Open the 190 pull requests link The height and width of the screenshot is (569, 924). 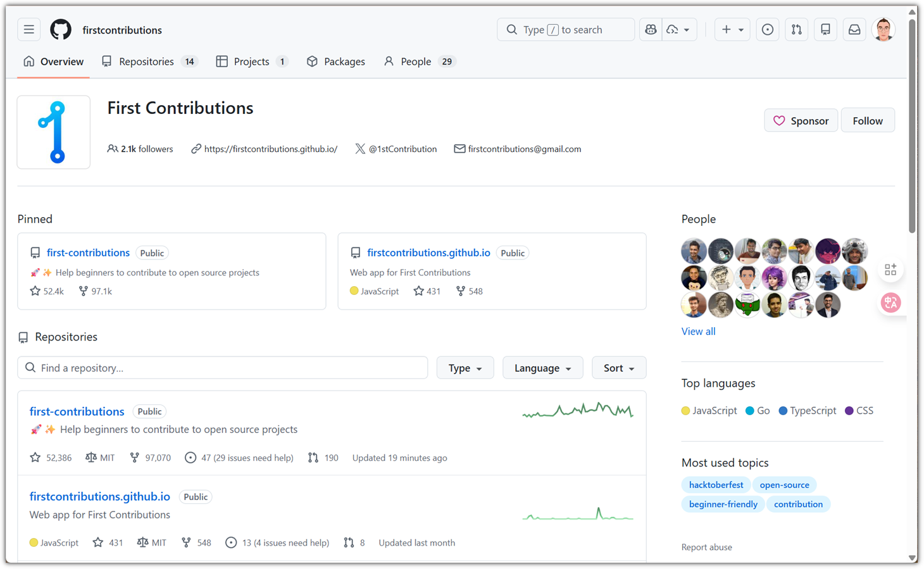(323, 458)
